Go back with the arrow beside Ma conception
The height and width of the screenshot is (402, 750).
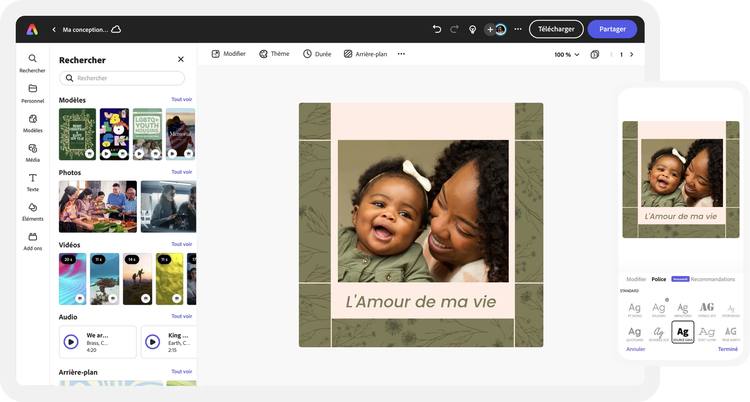coord(54,30)
